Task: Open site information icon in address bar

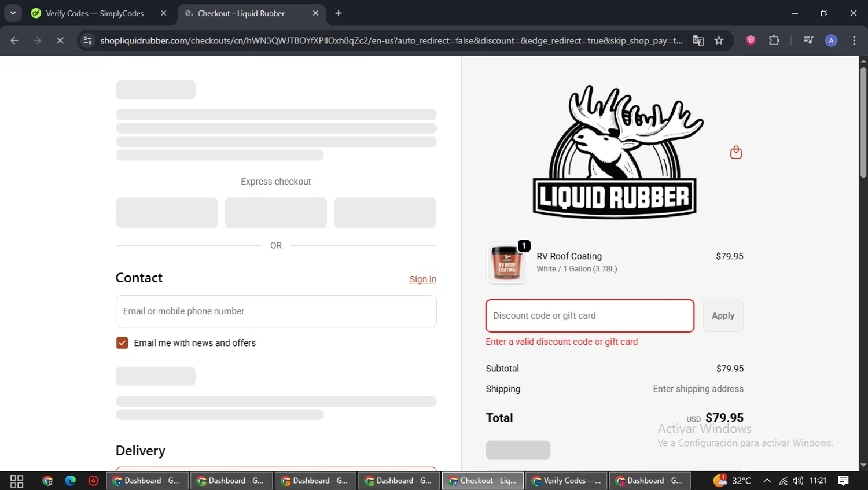Action: click(x=87, y=40)
